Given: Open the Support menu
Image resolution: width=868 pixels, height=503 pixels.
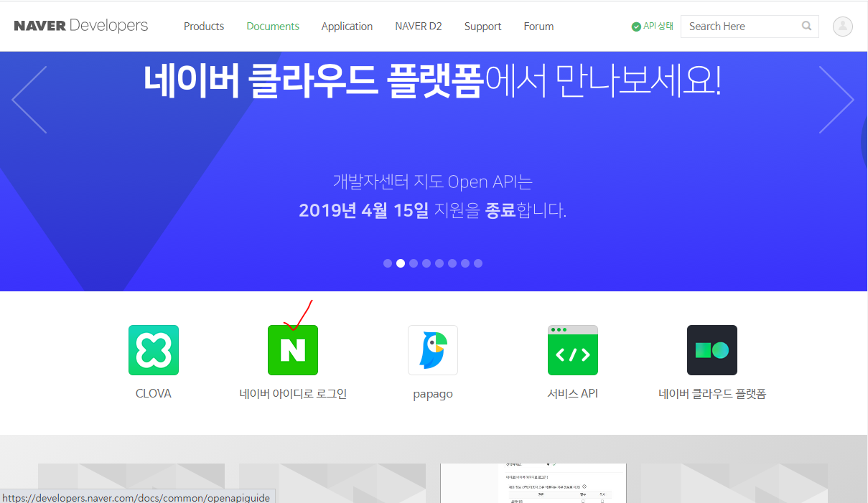Looking at the screenshot, I should (x=482, y=27).
